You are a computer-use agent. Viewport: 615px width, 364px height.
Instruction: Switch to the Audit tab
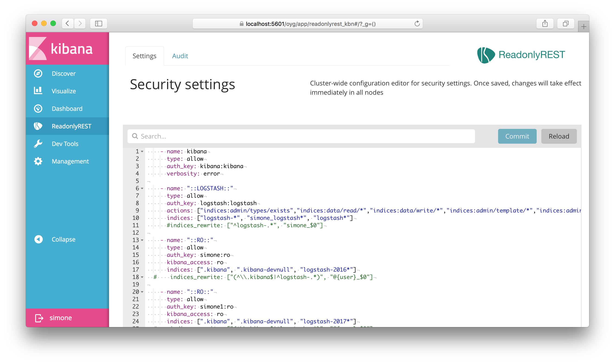180,56
